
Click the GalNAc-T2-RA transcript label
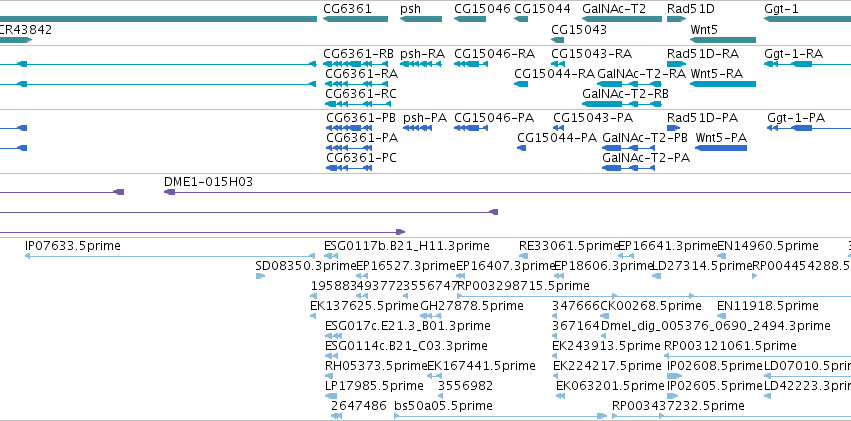point(642,73)
